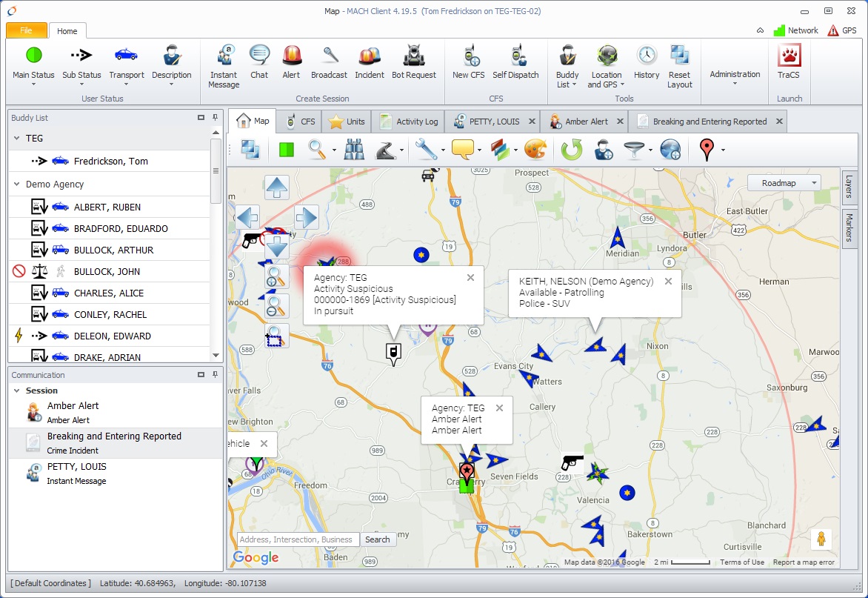Pan the map left with the arrow

247,217
